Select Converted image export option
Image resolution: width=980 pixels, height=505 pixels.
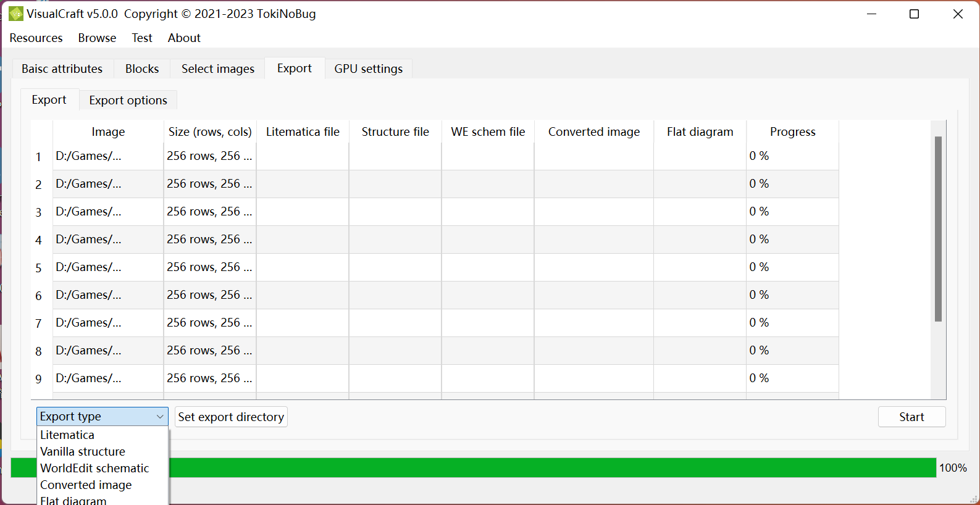[86, 485]
